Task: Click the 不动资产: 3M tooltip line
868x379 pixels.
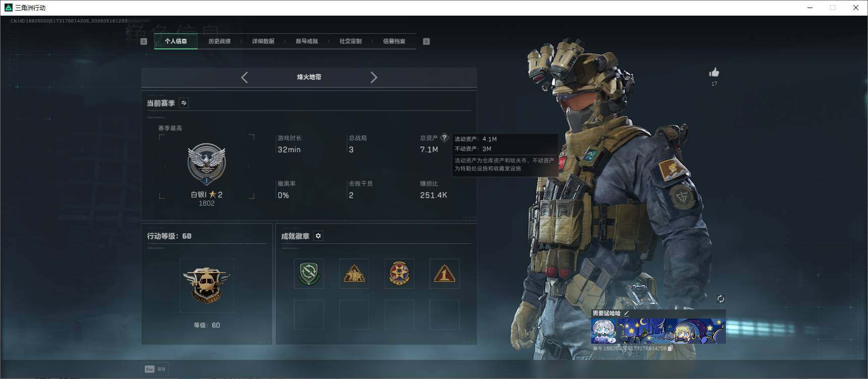Action: 473,149
